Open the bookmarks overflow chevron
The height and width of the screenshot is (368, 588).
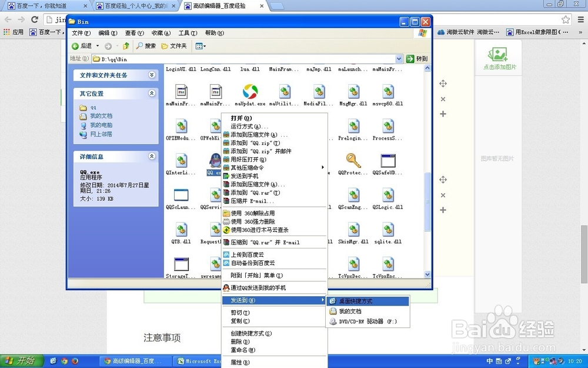click(x=580, y=32)
